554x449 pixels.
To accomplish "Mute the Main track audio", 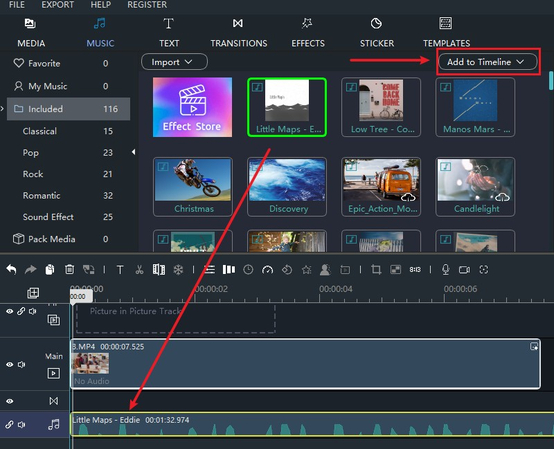I will [x=22, y=364].
